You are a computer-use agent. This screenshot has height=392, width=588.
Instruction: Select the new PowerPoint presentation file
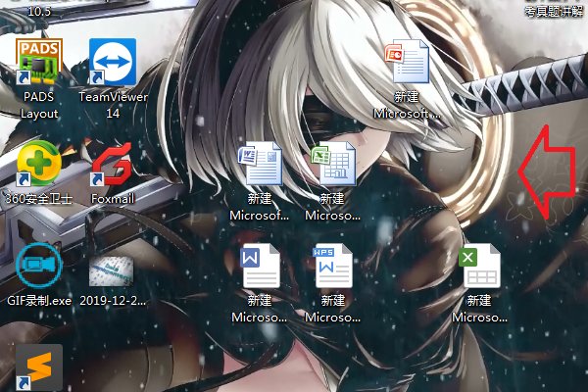[x=407, y=62]
